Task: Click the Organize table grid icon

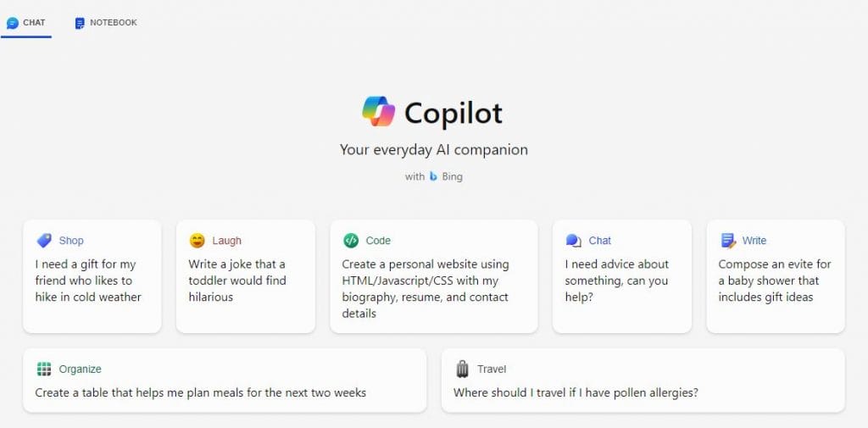Action: 44,369
